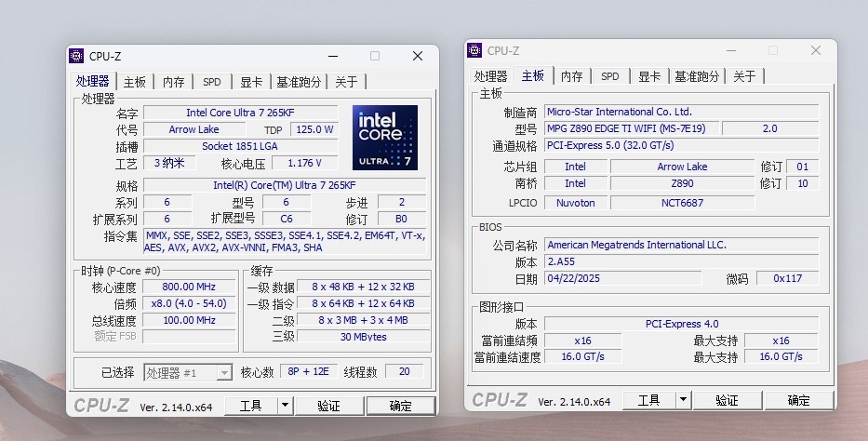
Task: Click the Intel Core Ultra 7 logo badge
Action: coord(385,137)
